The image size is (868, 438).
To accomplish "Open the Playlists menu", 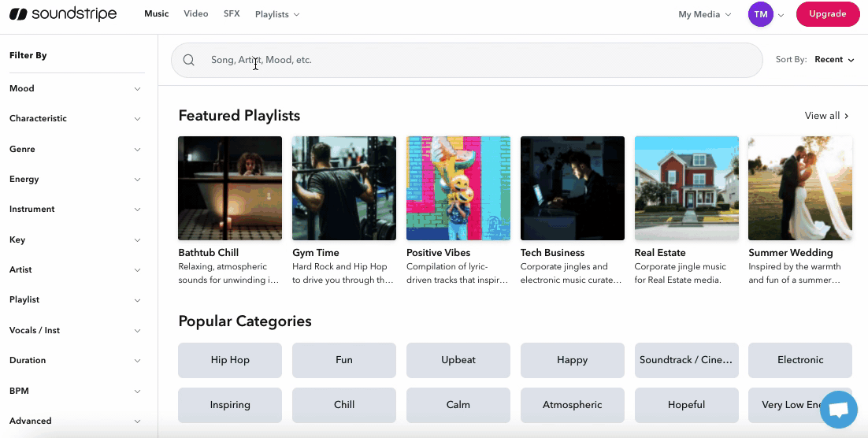I will (277, 14).
